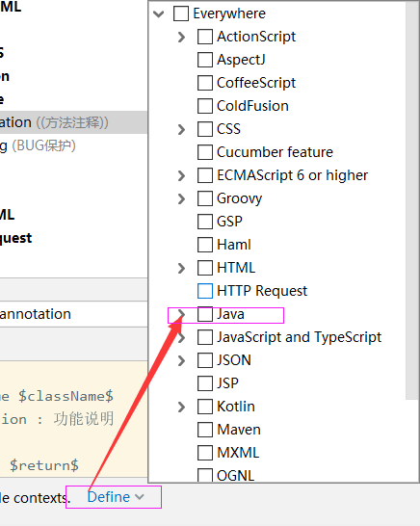The width and height of the screenshot is (420, 526).
Task: Check the Cucumber feature checkbox
Action: (205, 152)
